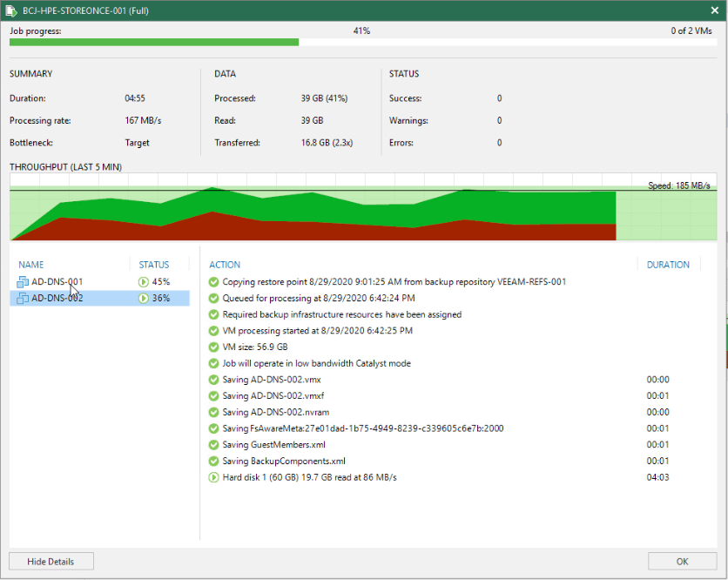The image size is (728, 580).
Task: Sort by the NAME column header
Action: pyautogui.click(x=31, y=265)
